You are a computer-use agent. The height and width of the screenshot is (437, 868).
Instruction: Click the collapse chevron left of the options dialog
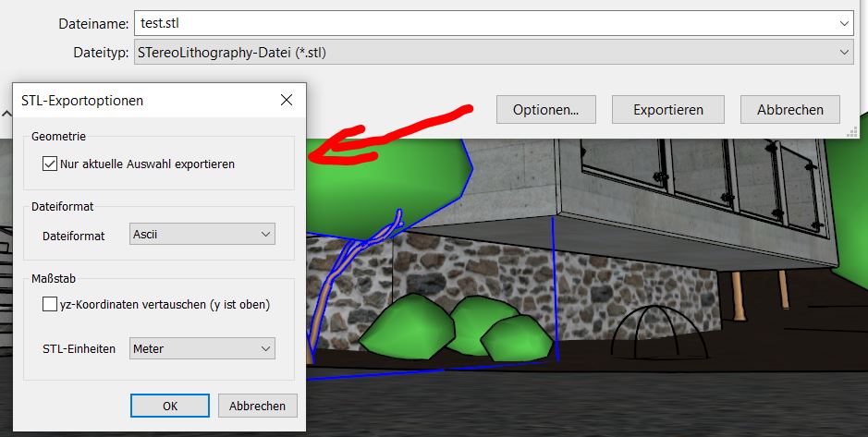6,114
